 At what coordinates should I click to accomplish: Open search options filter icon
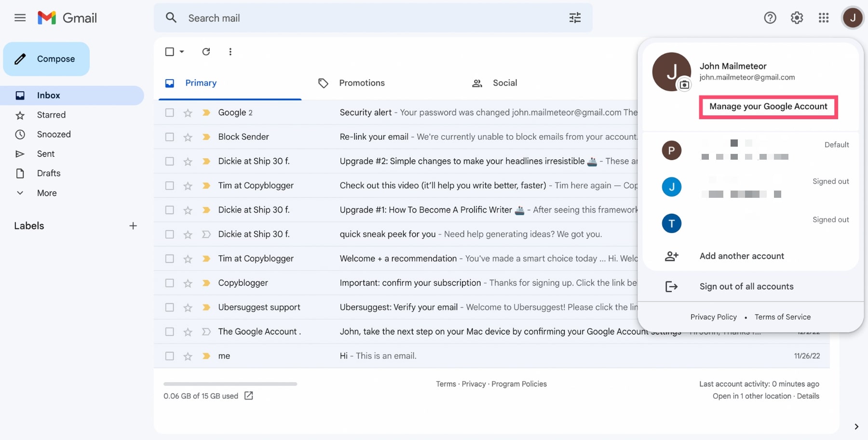575,18
